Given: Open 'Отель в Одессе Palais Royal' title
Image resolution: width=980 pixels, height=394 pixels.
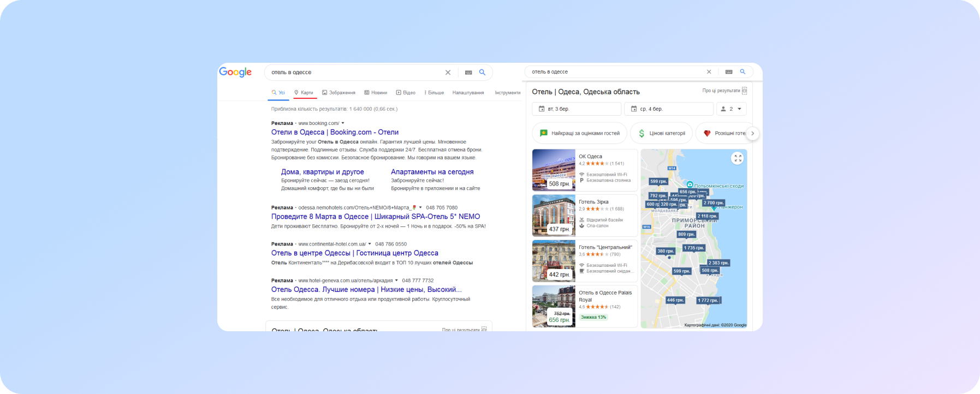Looking at the screenshot, I should (x=605, y=296).
